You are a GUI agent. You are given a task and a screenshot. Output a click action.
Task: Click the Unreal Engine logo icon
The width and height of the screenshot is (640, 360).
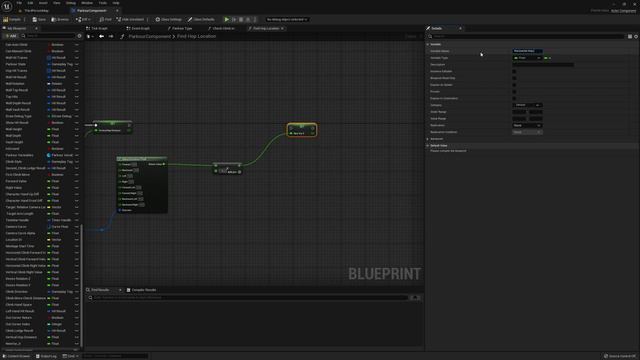pos(7,6)
